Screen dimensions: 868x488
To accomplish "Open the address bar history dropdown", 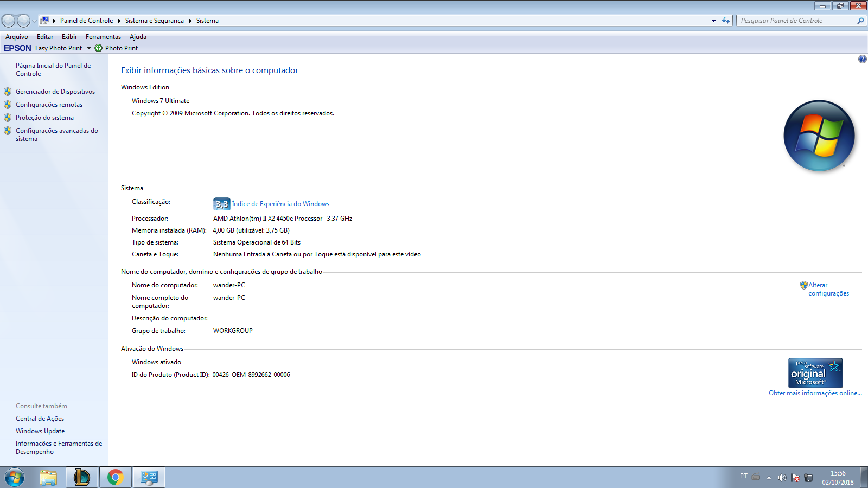I will [713, 21].
